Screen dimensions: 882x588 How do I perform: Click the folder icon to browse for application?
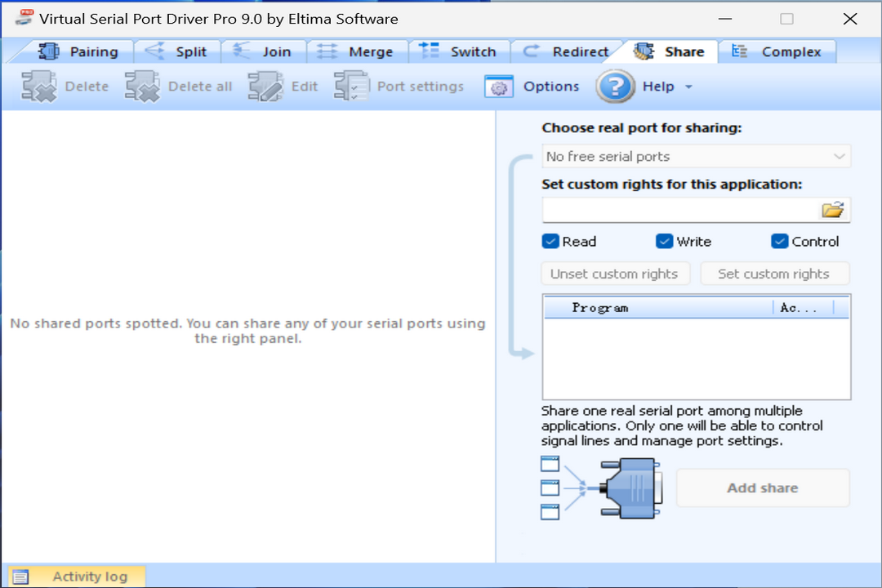pyautogui.click(x=833, y=209)
